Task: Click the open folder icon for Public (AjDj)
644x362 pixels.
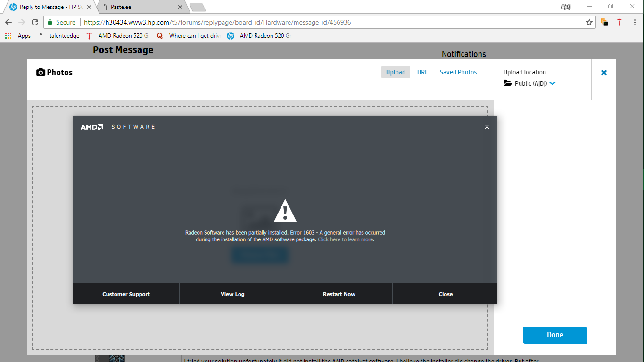Action: [508, 83]
